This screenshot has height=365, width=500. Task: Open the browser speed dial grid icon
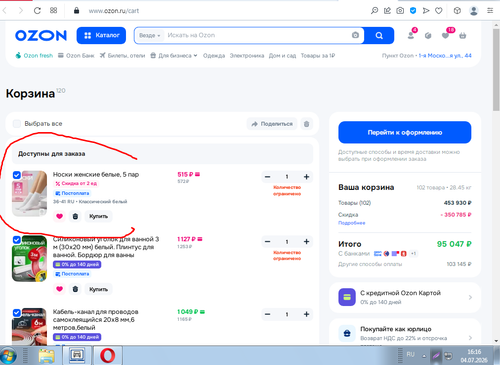tap(53, 11)
